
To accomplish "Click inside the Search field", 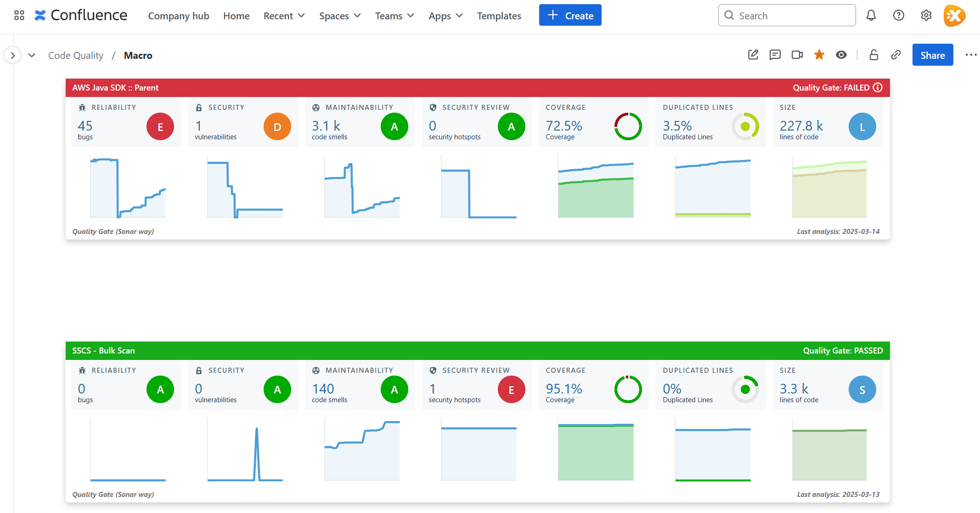I will click(x=787, y=15).
